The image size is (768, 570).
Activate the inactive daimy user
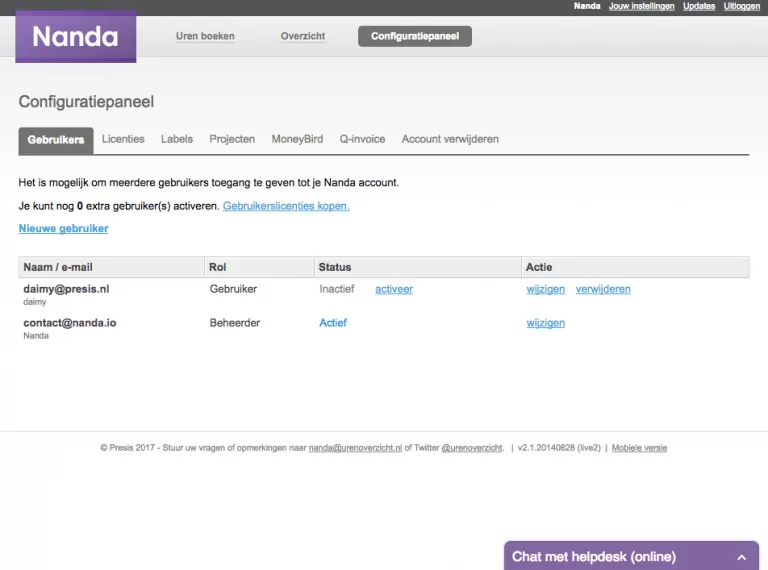394,289
